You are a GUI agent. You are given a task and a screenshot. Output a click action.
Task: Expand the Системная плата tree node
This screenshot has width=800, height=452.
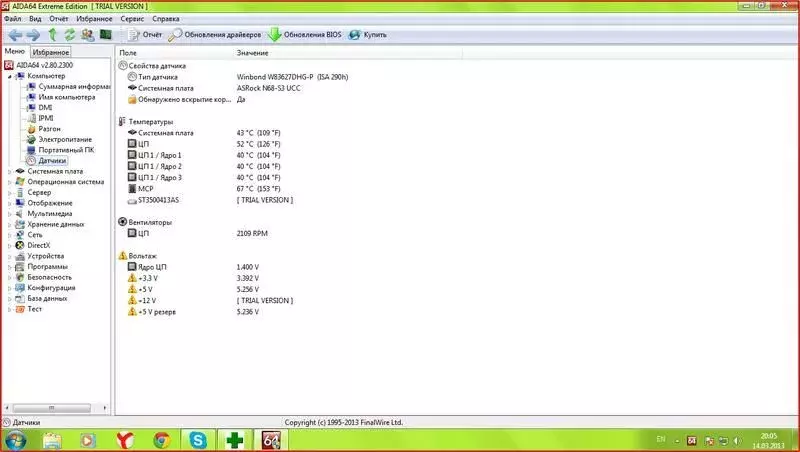point(10,171)
